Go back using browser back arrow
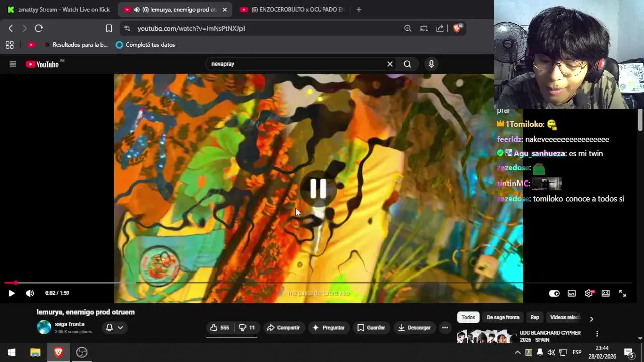The height and width of the screenshot is (362, 644). pos(11,29)
